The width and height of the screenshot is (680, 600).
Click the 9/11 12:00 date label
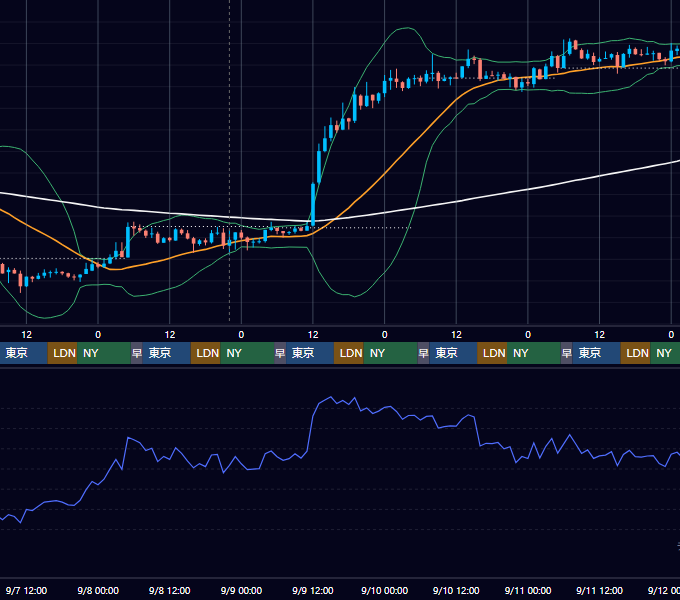coord(599,590)
